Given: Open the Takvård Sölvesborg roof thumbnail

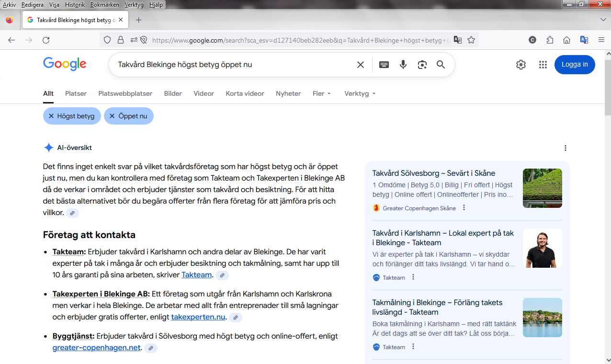Looking at the screenshot, I should tap(542, 188).
